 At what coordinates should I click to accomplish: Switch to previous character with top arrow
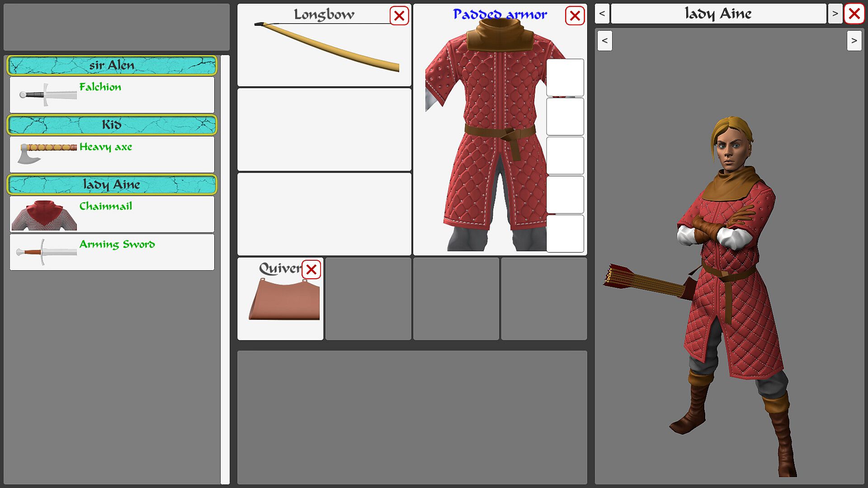[602, 14]
